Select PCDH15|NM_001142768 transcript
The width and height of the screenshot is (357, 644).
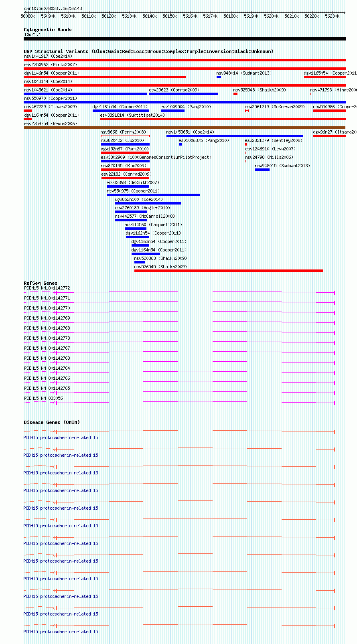(x=47, y=328)
